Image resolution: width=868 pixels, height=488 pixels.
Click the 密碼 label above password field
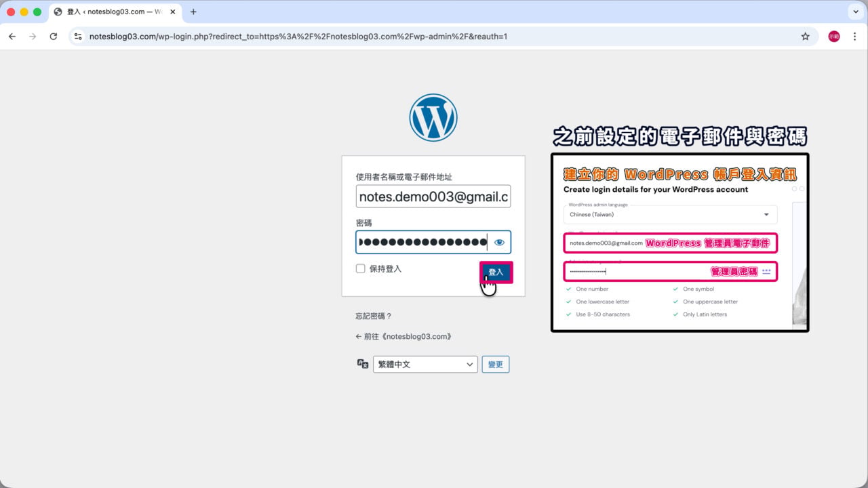[x=363, y=222]
